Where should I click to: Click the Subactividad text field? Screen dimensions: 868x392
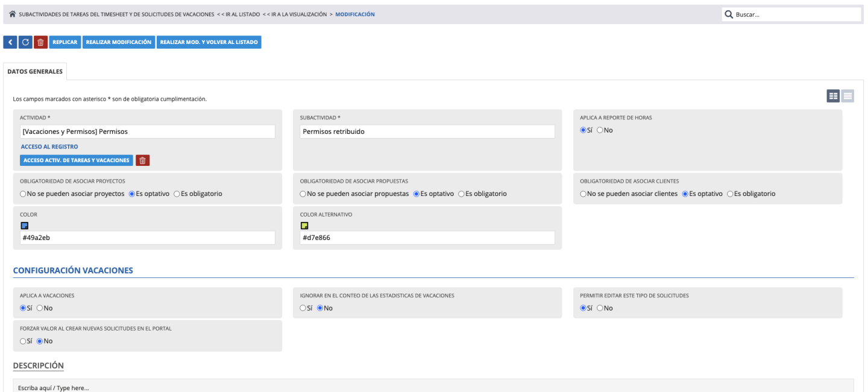427,131
